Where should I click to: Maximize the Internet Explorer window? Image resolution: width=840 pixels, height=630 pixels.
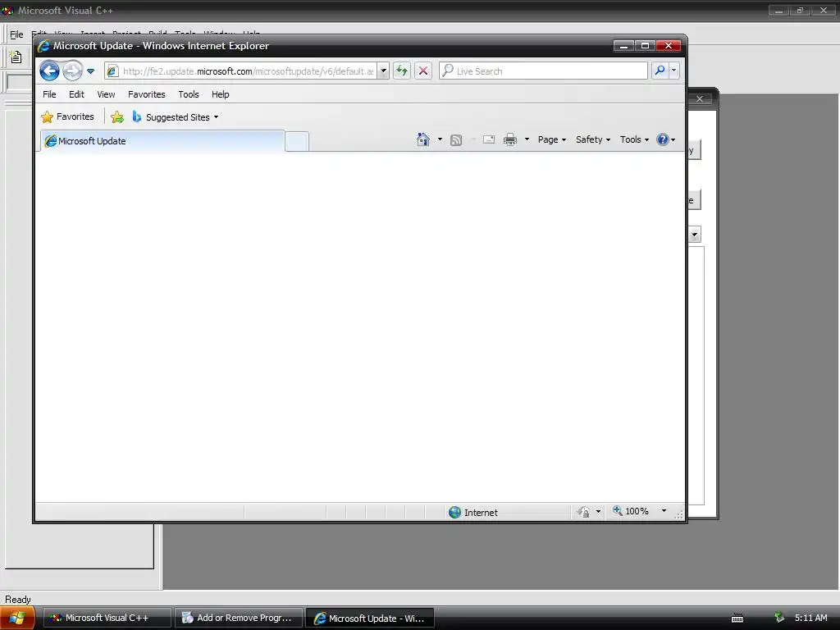tap(646, 46)
